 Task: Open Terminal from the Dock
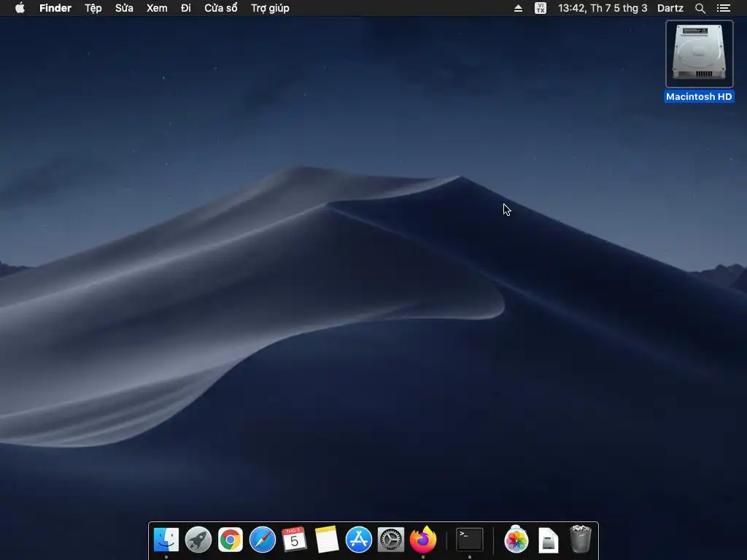pyautogui.click(x=470, y=540)
